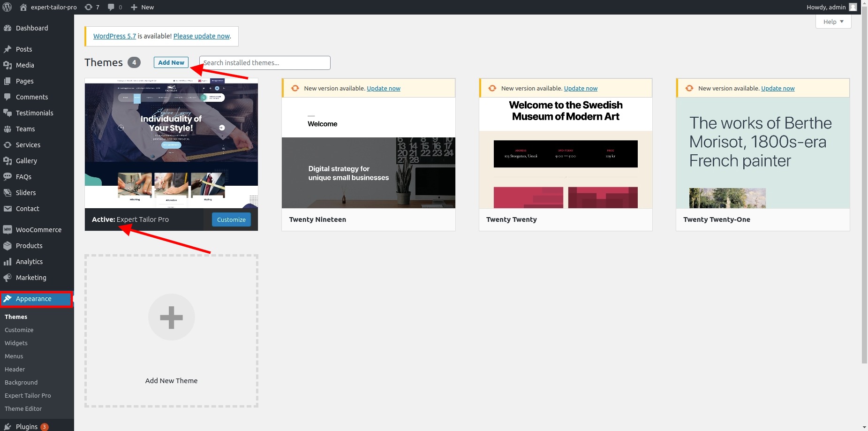Image resolution: width=868 pixels, height=431 pixels.
Task: Click Update now for Twenty Nineteen
Action: tap(384, 88)
